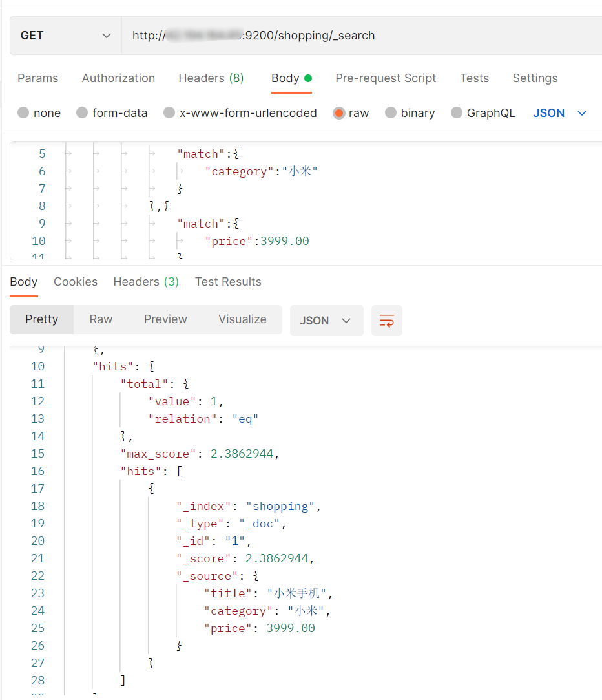Switch response view to Raw
602x700 pixels.
click(x=101, y=319)
